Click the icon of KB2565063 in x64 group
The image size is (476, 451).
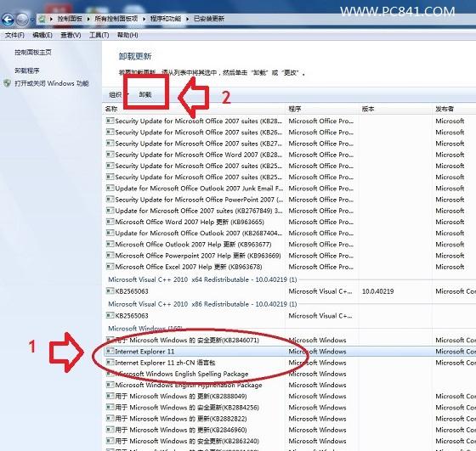tap(110, 291)
